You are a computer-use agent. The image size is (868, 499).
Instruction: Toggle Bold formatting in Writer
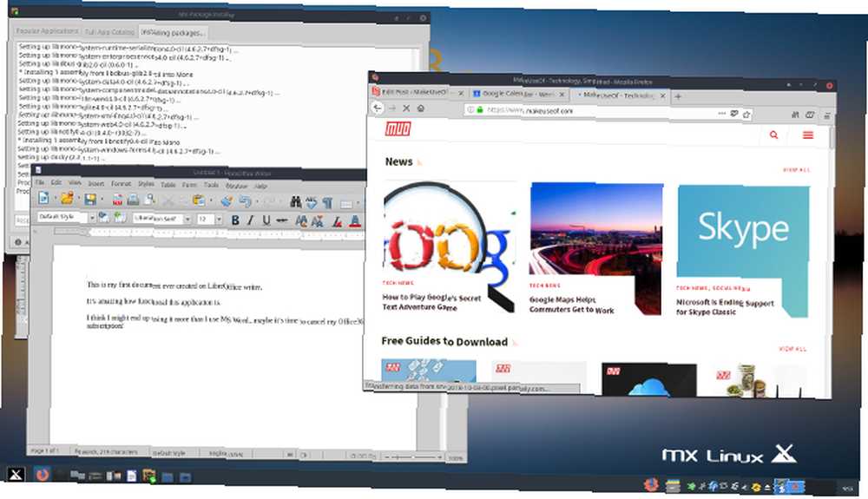(235, 220)
